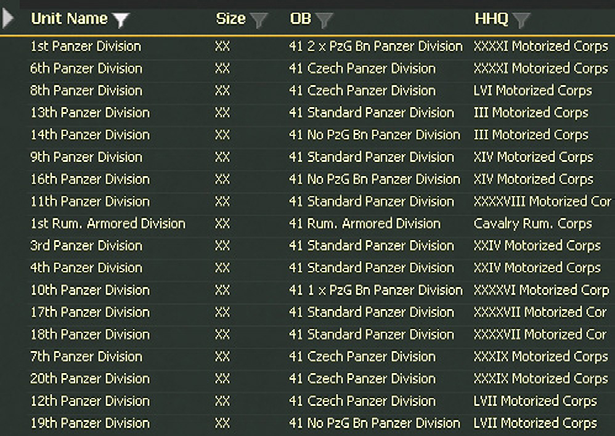Expand the row indicator arrow at top-left
This screenshot has width=615, height=436.
(x=9, y=19)
